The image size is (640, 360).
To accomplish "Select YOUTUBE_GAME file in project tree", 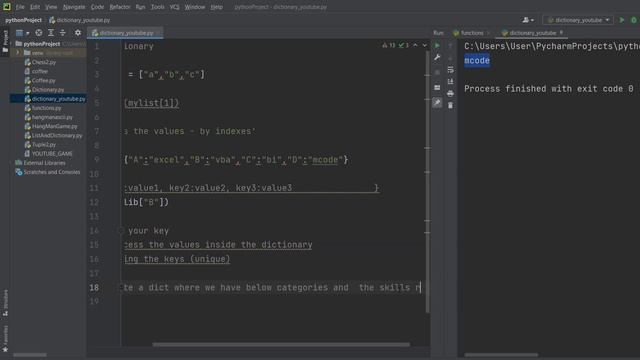I will click(52, 154).
